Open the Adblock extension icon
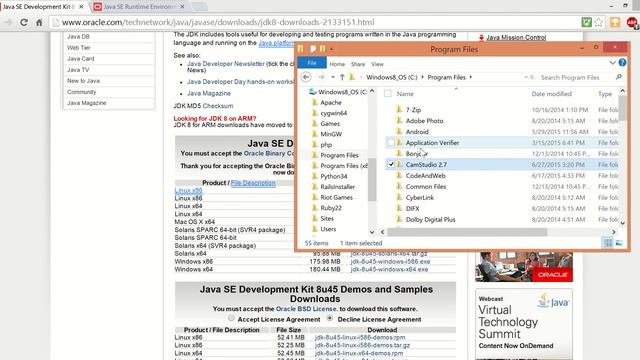640x360 pixels. tap(631, 22)
